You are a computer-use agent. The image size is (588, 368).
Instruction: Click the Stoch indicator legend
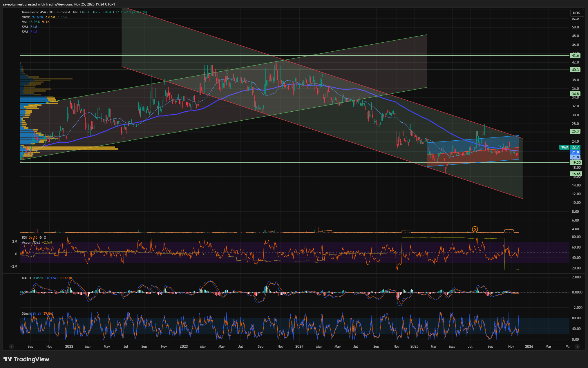coord(26,313)
